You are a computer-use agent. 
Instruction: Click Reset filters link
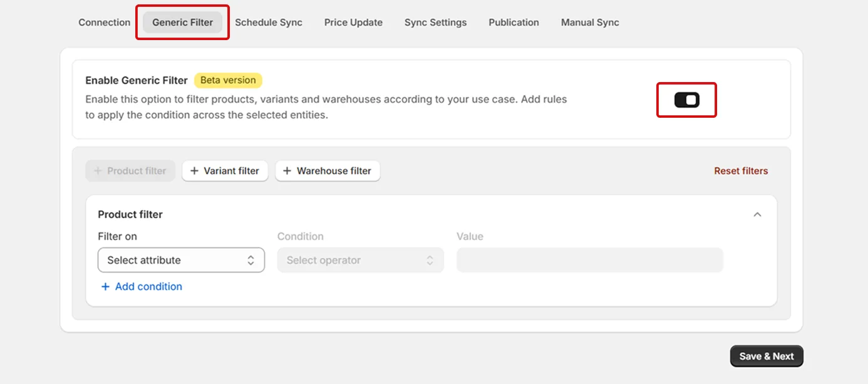coord(741,171)
